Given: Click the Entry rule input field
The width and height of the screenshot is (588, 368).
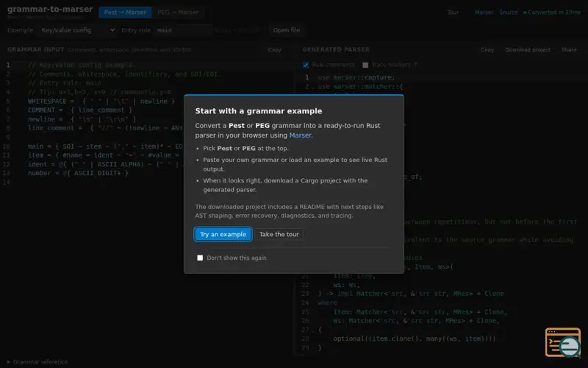Looking at the screenshot, I should 183,30.
